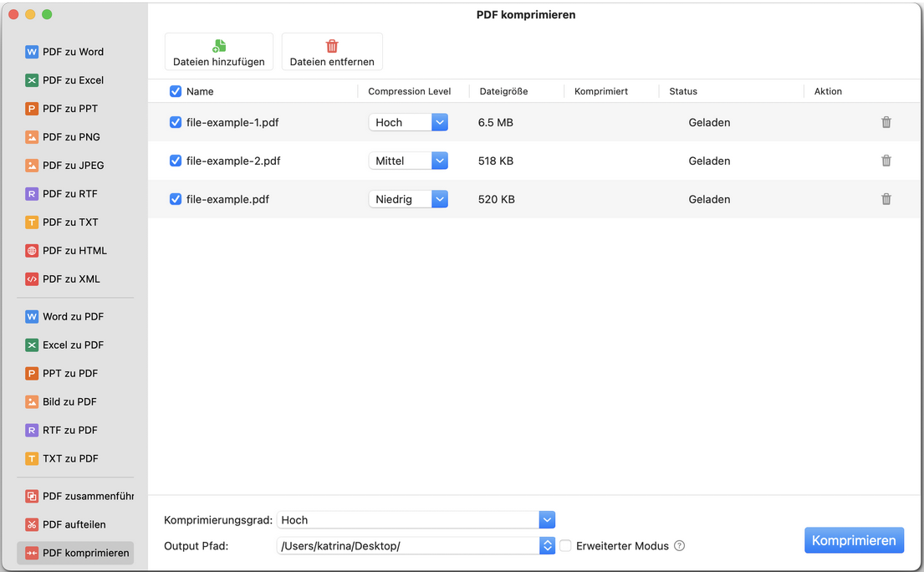Viewport: 924px width, 572px height.
Task: Toggle the select-all checkbox beside Name
Action: tap(176, 91)
